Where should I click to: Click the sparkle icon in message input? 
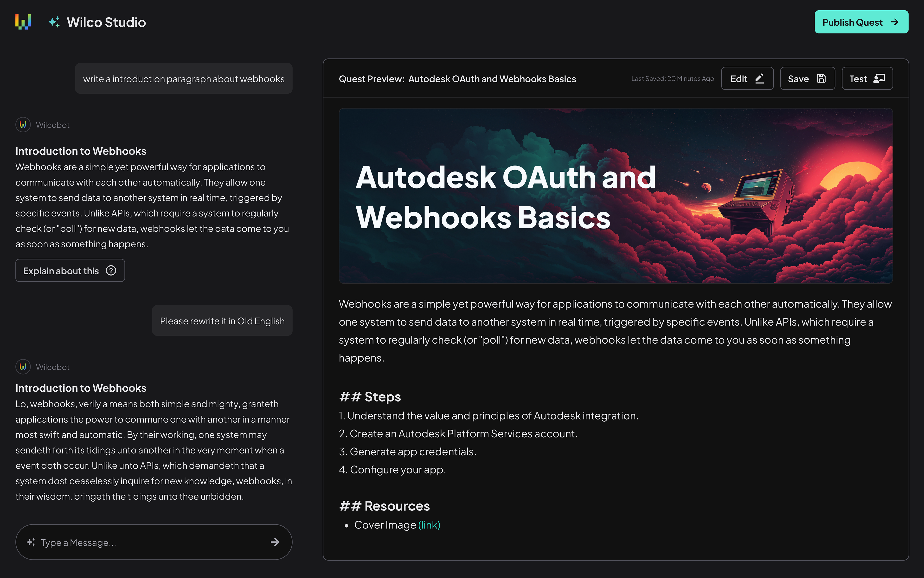pyautogui.click(x=31, y=542)
